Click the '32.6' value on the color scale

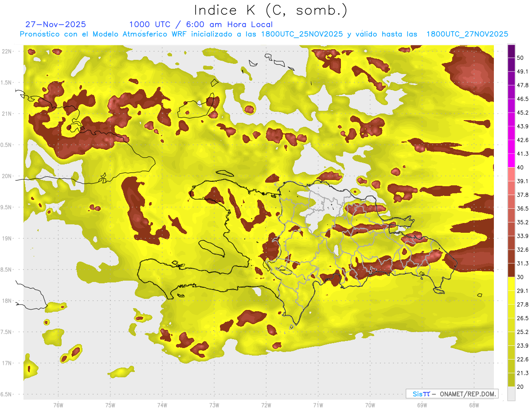(x=523, y=250)
